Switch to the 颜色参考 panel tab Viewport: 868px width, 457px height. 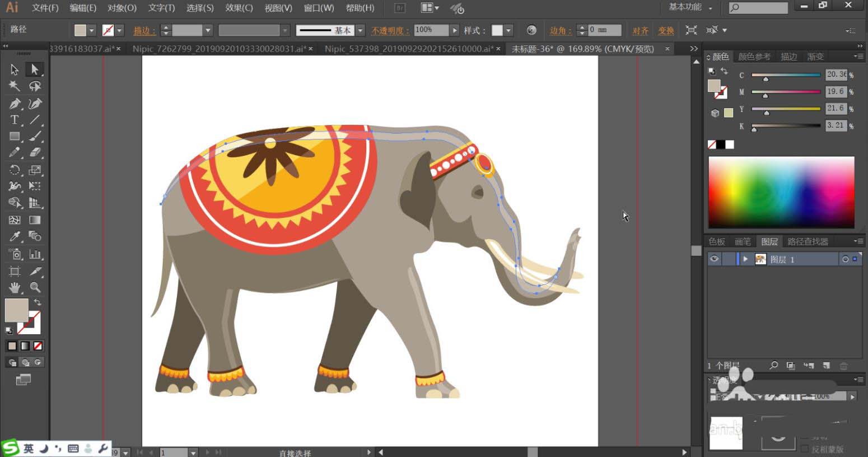point(754,57)
